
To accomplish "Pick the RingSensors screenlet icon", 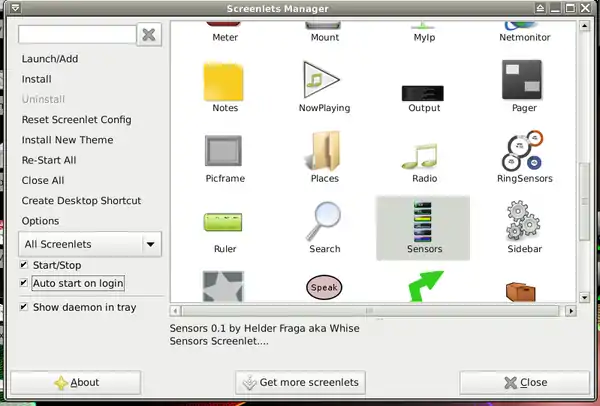I will coord(524,151).
